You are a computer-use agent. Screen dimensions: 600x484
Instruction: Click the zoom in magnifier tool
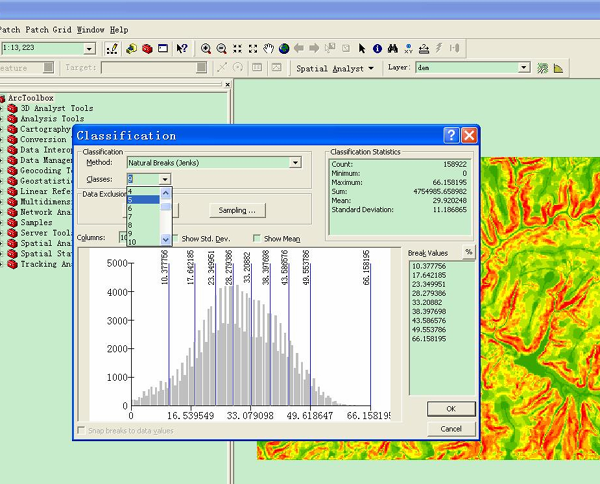click(206, 48)
